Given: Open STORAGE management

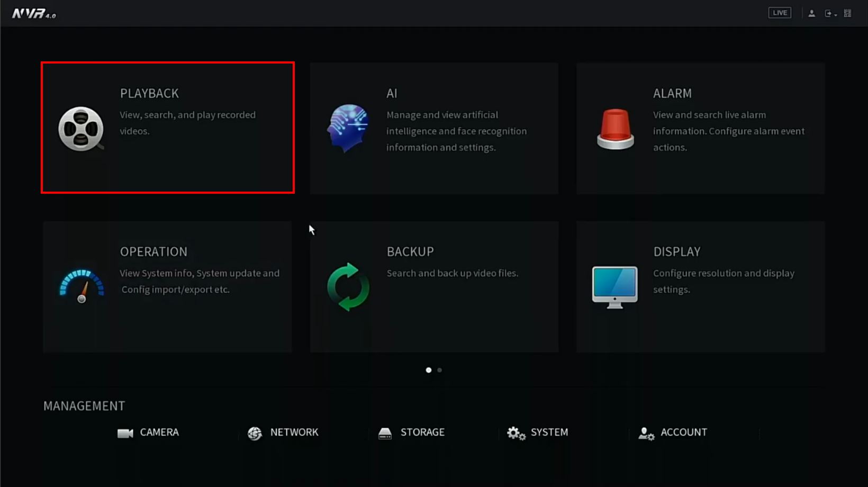Looking at the screenshot, I should point(422,432).
